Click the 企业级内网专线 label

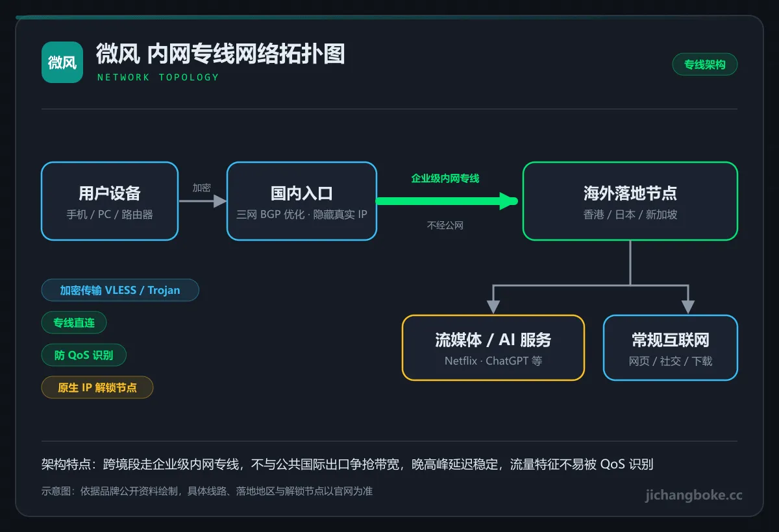click(x=445, y=178)
